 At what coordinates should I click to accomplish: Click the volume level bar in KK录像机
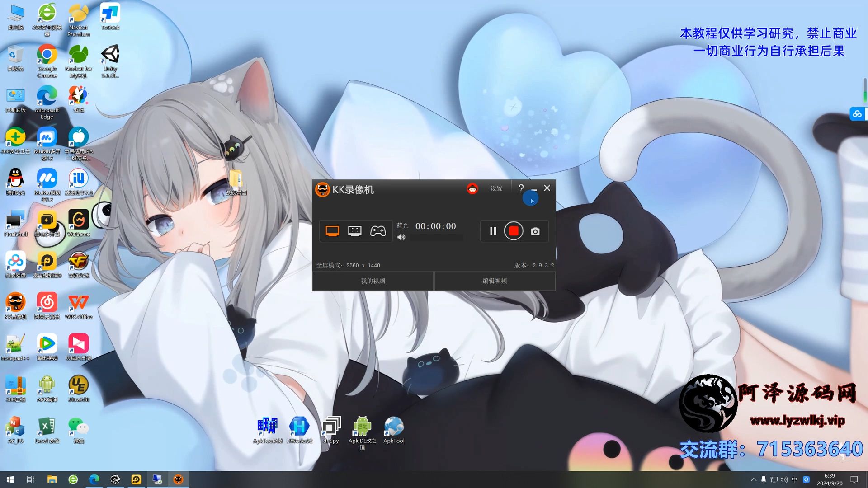point(436,237)
